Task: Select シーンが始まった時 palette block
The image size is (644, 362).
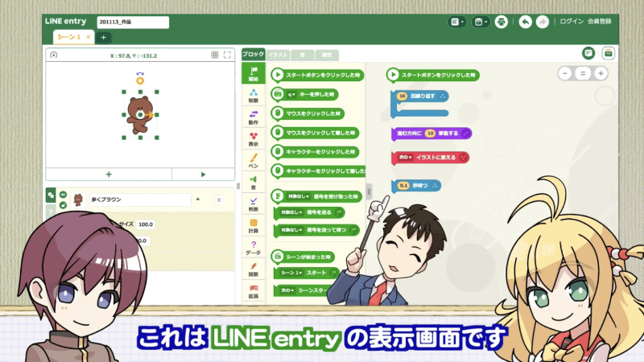Action: click(303, 257)
